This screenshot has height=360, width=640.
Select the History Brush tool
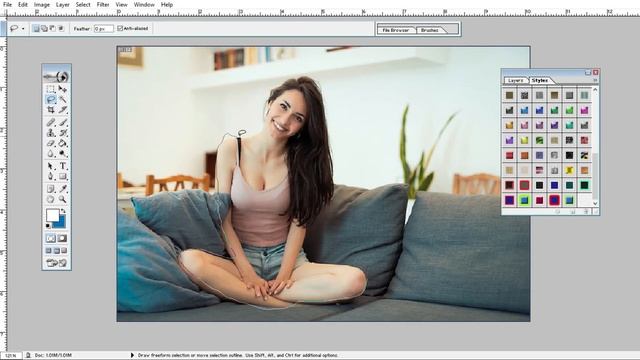click(62, 133)
